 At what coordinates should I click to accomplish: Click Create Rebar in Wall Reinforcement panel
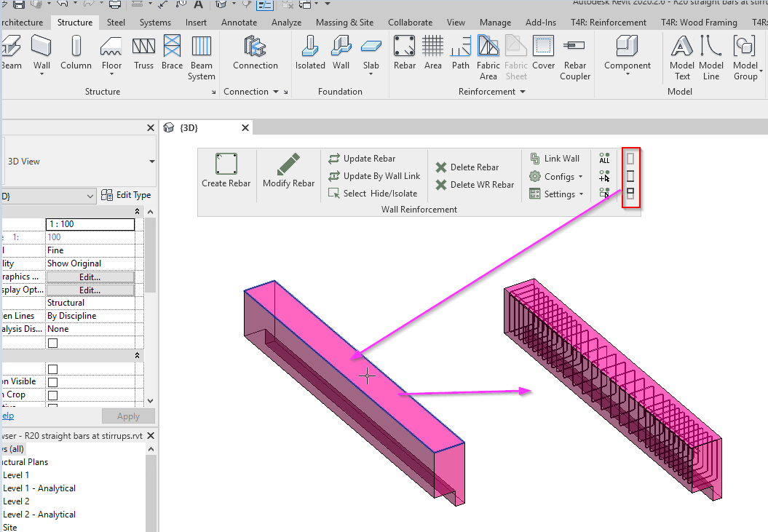tap(226, 170)
